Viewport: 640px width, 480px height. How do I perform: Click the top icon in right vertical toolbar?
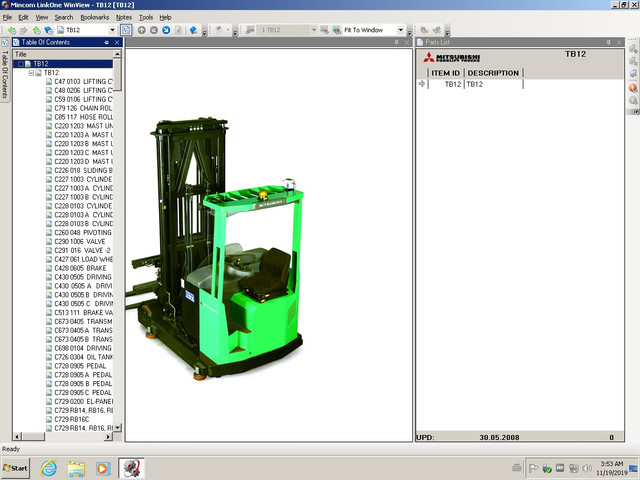click(x=633, y=49)
